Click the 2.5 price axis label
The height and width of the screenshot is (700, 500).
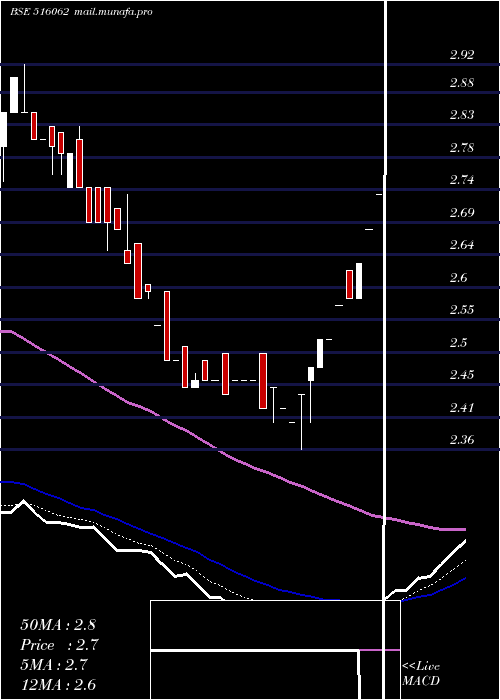coord(458,342)
